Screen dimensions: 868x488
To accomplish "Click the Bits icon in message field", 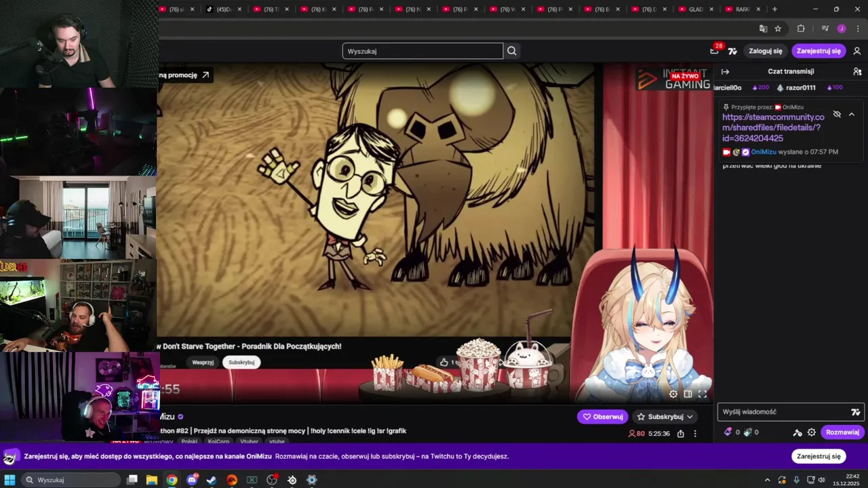I will [856, 412].
